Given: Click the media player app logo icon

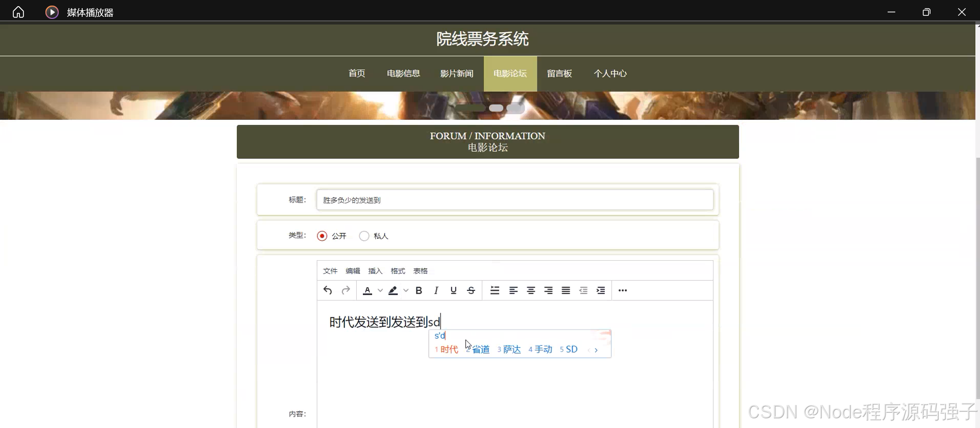Looking at the screenshot, I should click(x=52, y=12).
